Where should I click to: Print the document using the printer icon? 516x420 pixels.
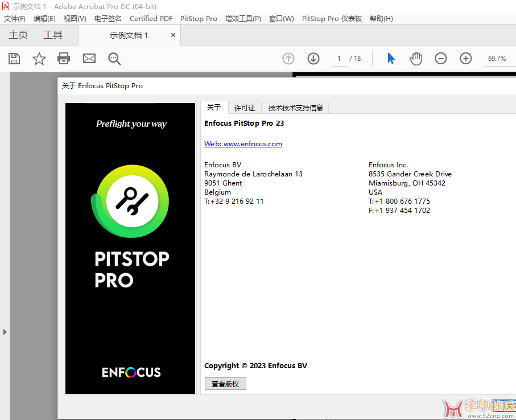(64, 59)
